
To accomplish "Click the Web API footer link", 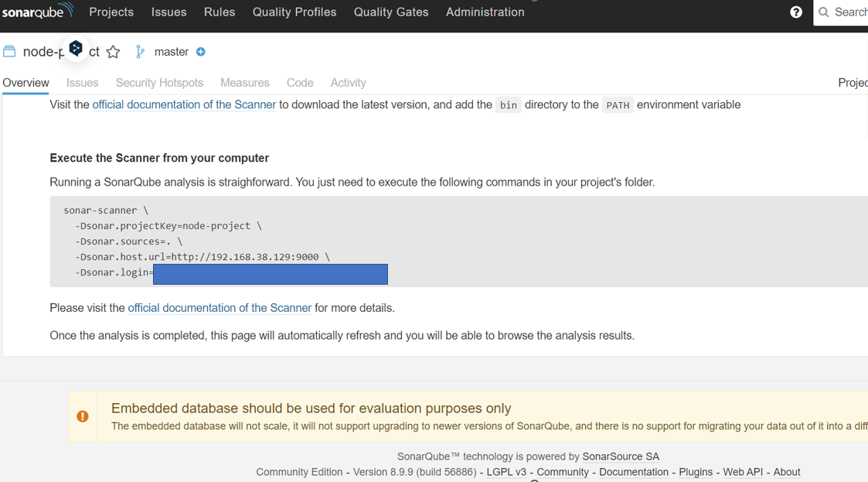I will [742, 472].
